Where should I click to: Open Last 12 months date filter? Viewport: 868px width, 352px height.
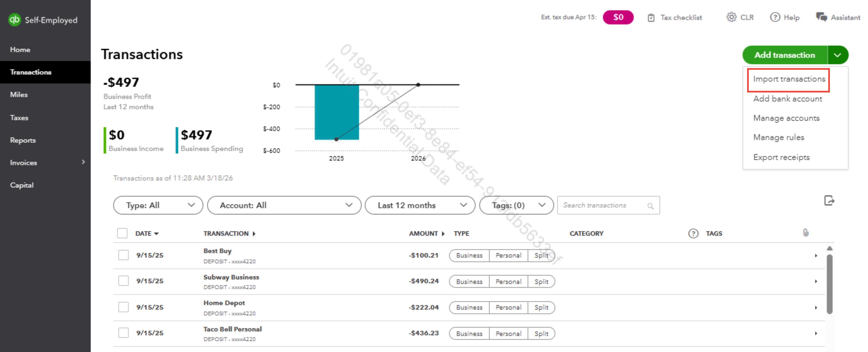pyautogui.click(x=420, y=205)
